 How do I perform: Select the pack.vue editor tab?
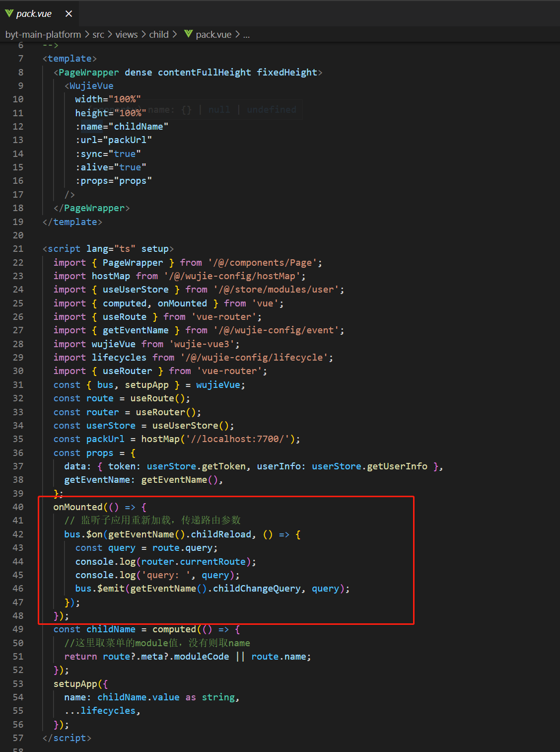[35, 13]
